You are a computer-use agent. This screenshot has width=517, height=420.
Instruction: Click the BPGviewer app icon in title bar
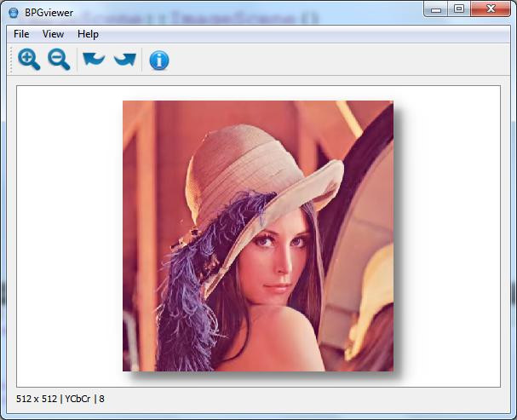pyautogui.click(x=14, y=13)
